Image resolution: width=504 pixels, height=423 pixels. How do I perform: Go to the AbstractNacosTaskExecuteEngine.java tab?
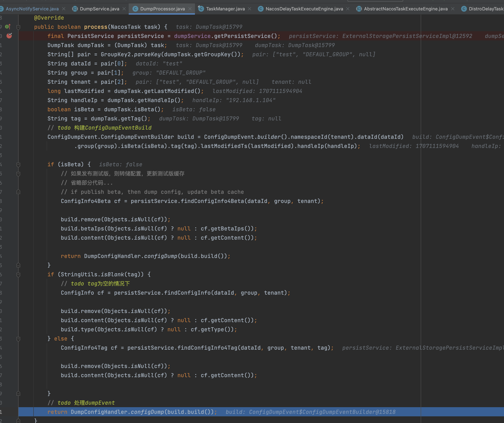[406, 9]
